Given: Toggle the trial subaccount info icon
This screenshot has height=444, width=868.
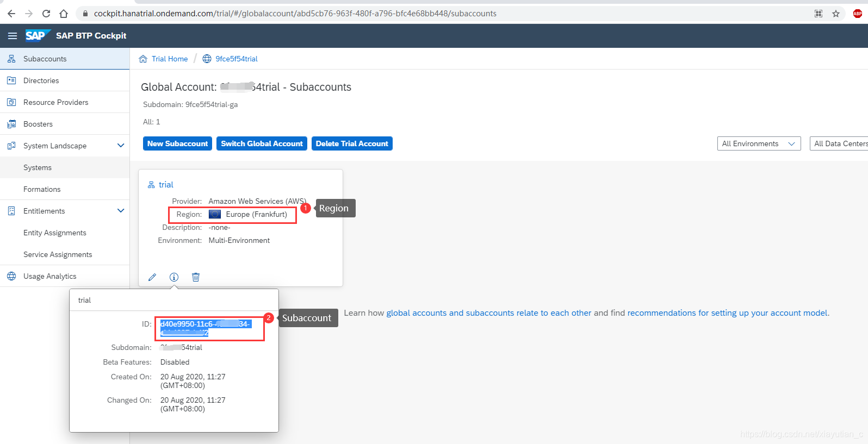Looking at the screenshot, I should point(174,277).
